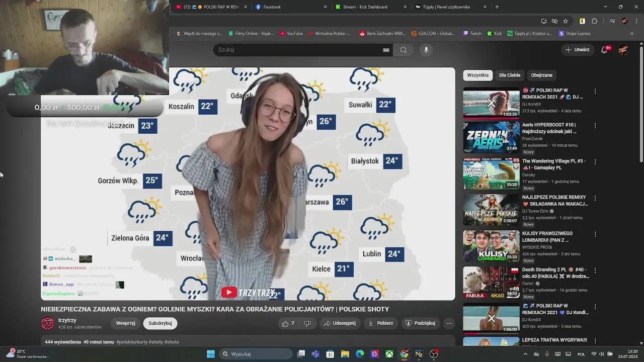644x362 pixels.
Task: Open the Stripe Express bookmark
Action: point(575,34)
